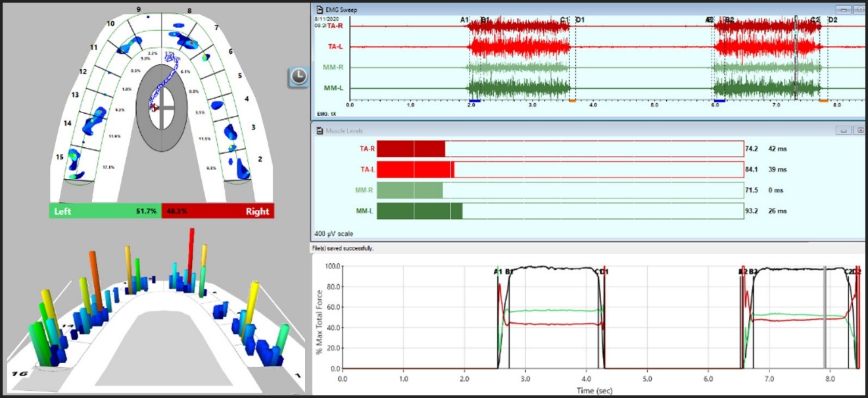Click the MM-R bar in Muscle Levels

410,191
